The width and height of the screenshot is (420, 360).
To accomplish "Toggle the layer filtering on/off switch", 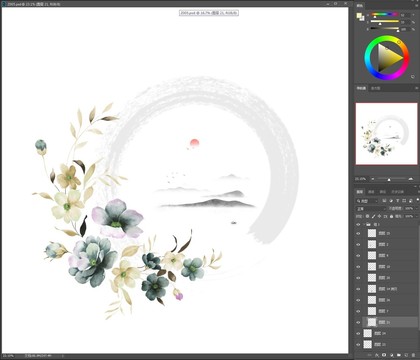I will tap(418, 200).
